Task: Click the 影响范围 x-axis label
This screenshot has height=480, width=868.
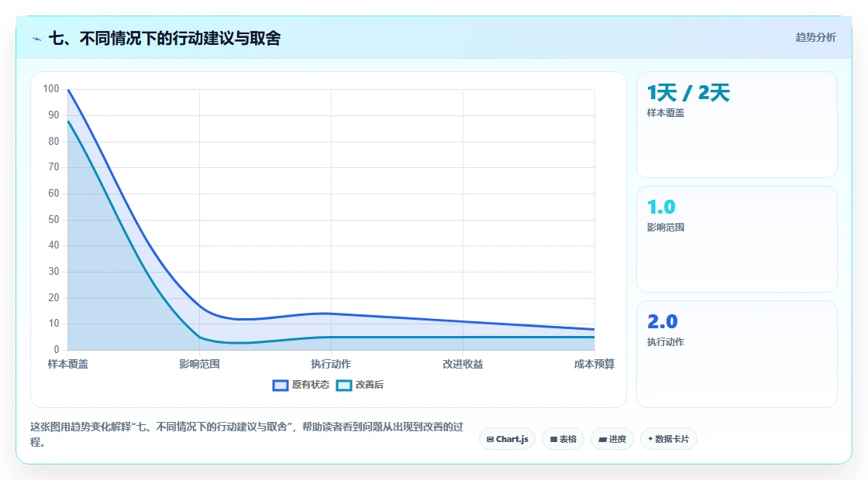Action: [199, 364]
